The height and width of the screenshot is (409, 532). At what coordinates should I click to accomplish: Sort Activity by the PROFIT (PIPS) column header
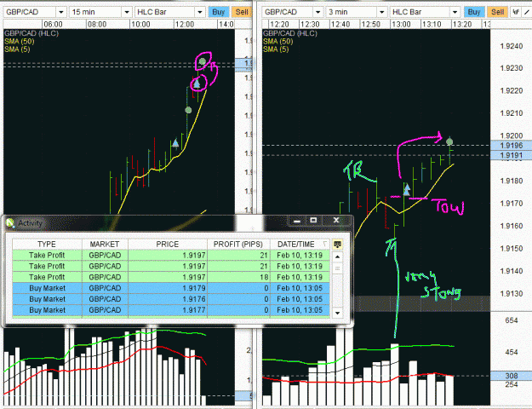click(x=238, y=245)
